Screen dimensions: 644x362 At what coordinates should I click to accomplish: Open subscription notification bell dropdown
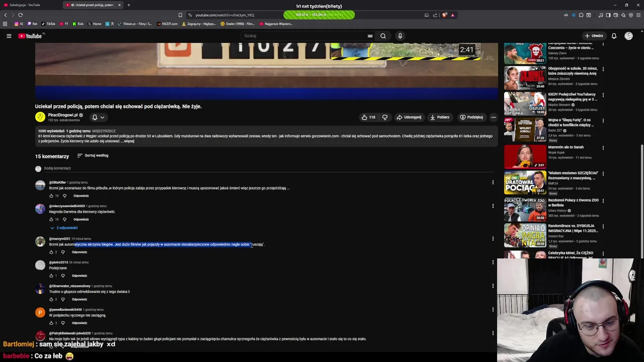(x=98, y=117)
